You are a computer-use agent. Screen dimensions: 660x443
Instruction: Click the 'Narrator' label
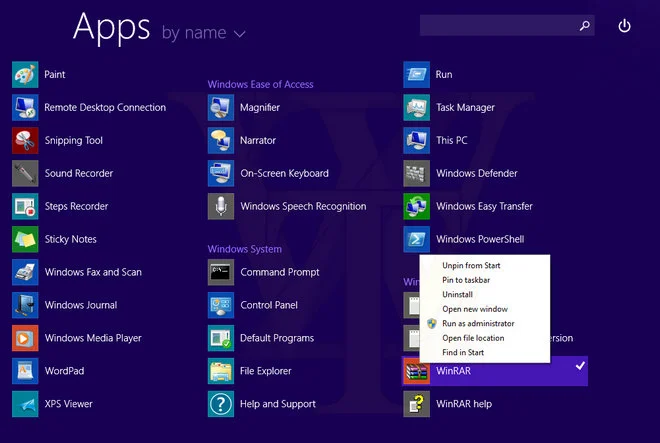tap(258, 140)
